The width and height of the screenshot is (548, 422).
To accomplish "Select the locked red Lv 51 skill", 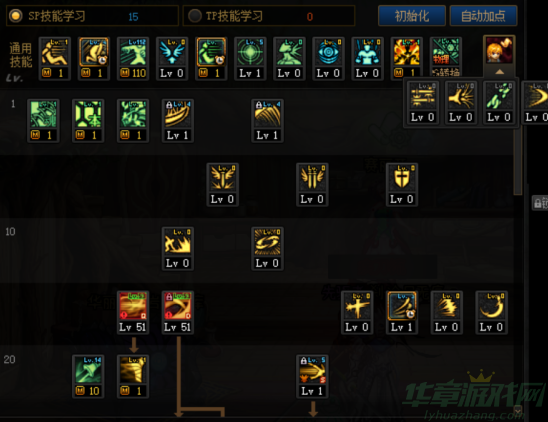I will [178, 313].
